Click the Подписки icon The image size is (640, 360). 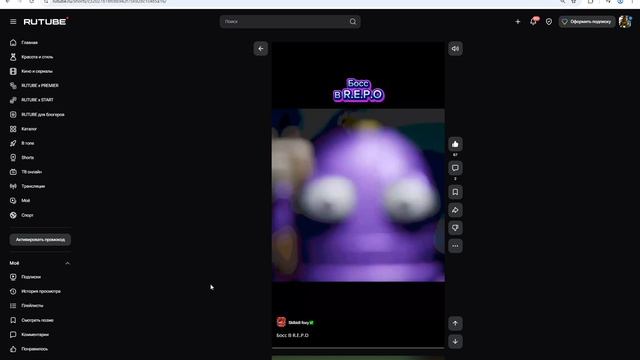click(13, 277)
